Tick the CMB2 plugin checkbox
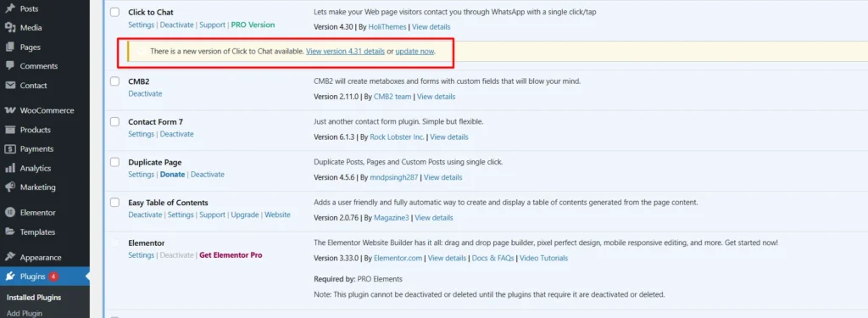This screenshot has width=868, height=318. [x=114, y=81]
